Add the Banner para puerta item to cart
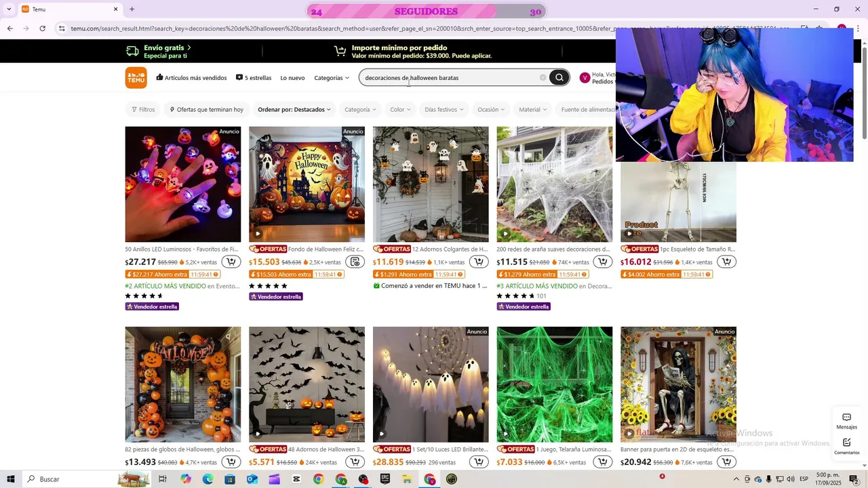Screen dimensions: 868x488 [726, 462]
